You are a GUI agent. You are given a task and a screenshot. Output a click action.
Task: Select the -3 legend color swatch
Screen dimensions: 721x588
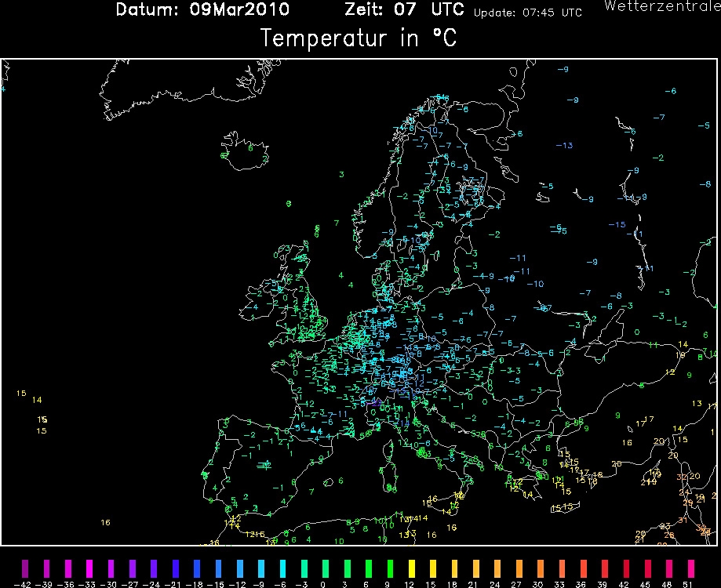coord(304,568)
